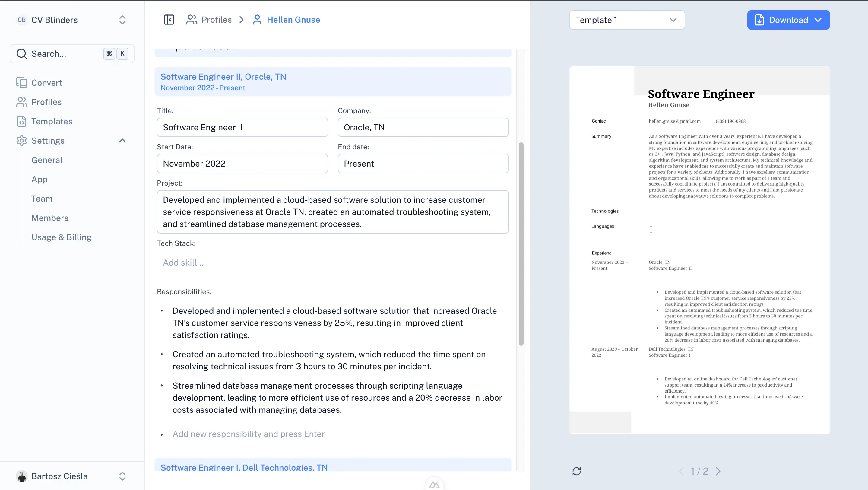Go to previous preview page arrow

point(681,471)
